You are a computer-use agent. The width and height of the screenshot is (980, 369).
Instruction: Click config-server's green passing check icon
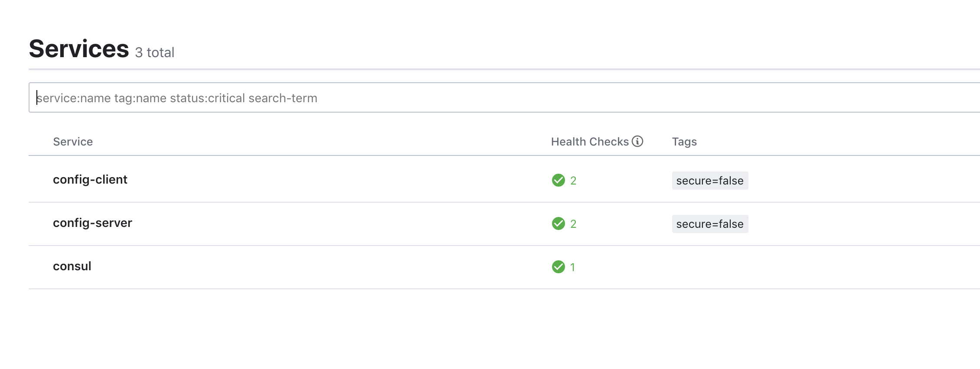tap(559, 223)
